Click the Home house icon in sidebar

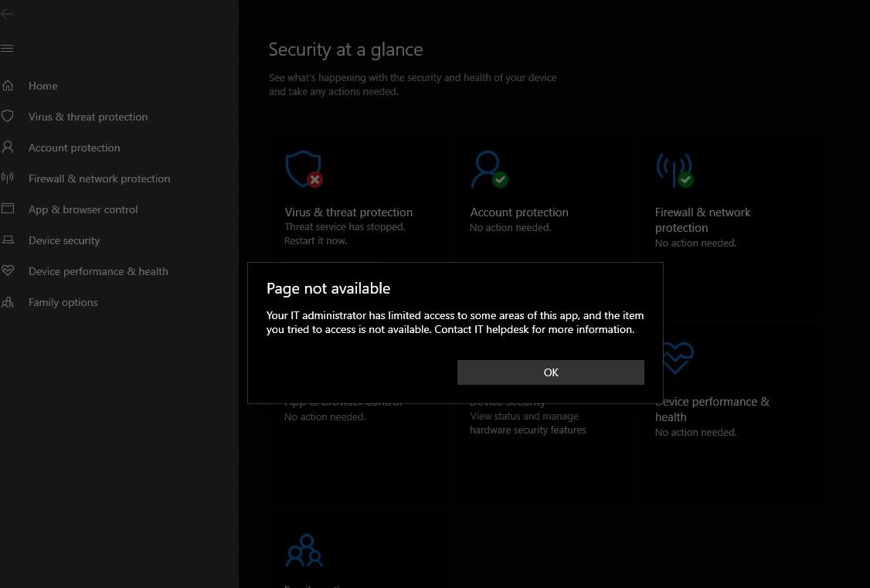point(8,86)
